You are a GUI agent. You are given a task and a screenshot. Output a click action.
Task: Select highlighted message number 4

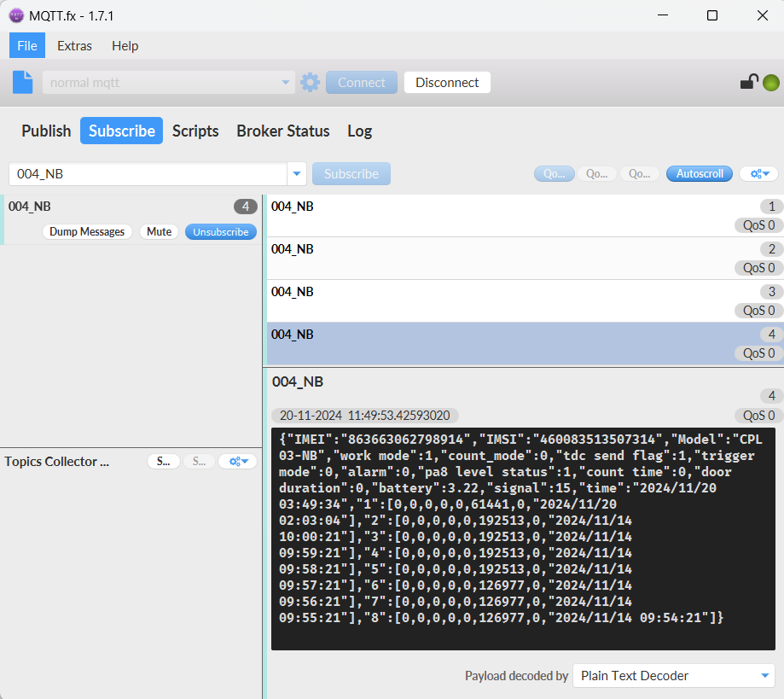[x=525, y=343]
